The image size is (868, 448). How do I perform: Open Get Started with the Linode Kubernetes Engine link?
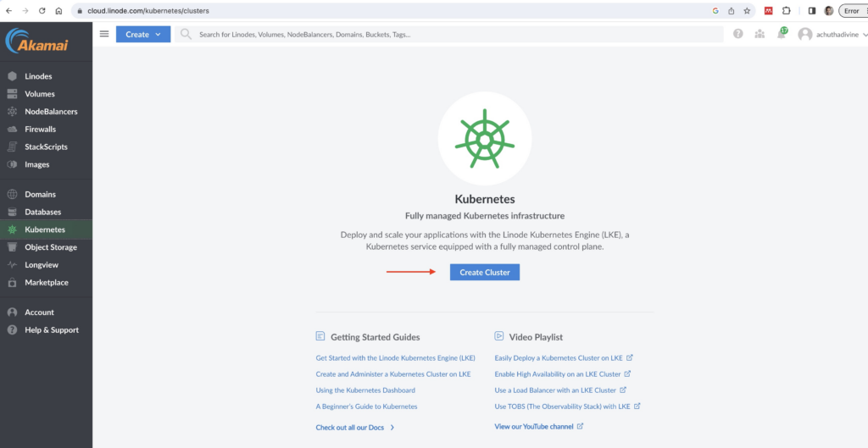[395, 358]
